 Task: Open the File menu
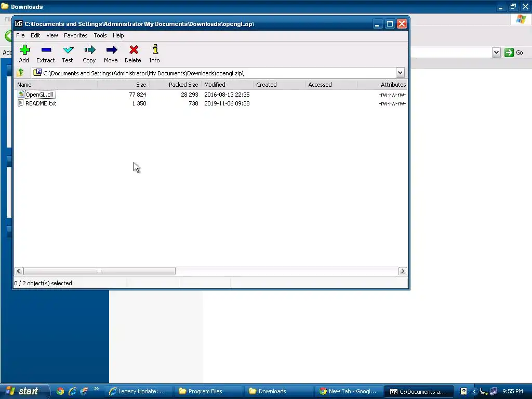coord(20,35)
